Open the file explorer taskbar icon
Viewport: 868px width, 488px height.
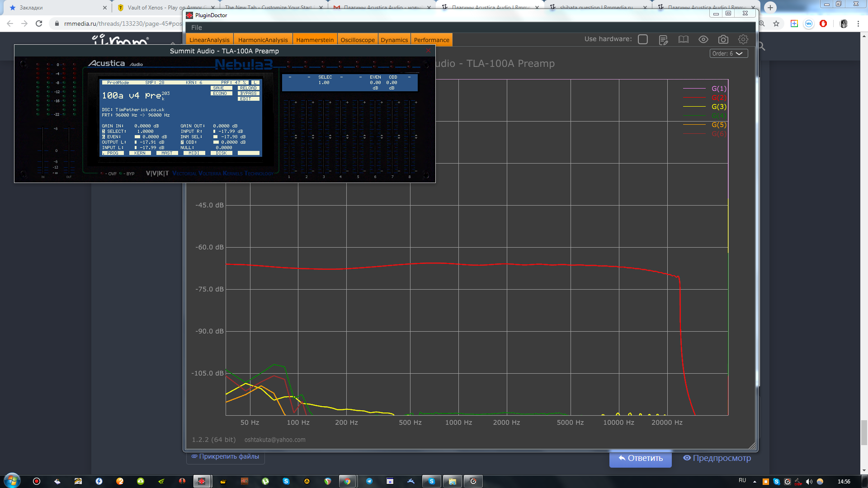click(452, 481)
